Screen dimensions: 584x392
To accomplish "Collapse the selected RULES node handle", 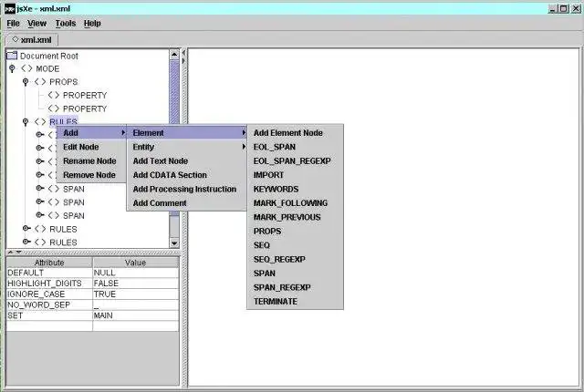I will (x=26, y=121).
